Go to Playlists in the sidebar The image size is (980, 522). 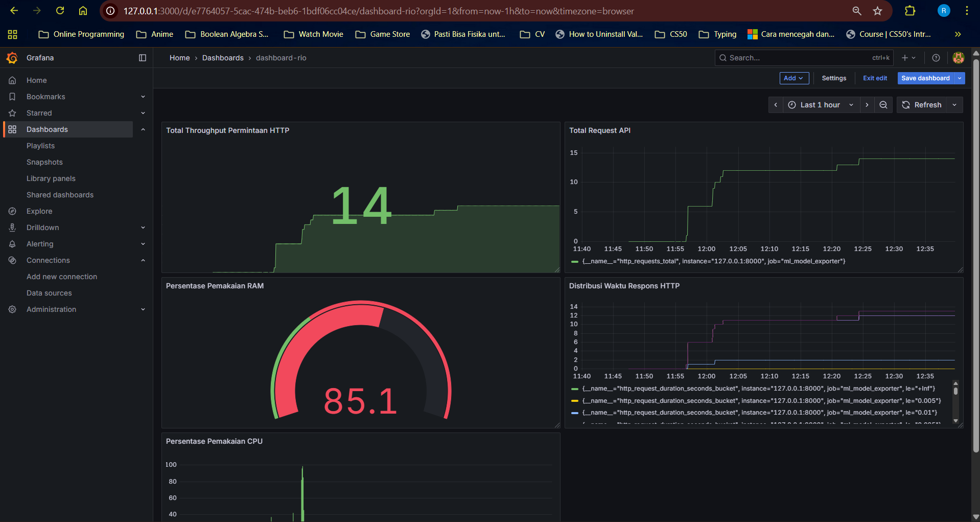40,146
